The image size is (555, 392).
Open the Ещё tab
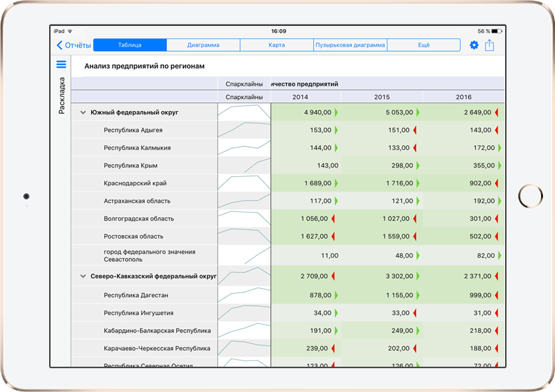pyautogui.click(x=423, y=45)
